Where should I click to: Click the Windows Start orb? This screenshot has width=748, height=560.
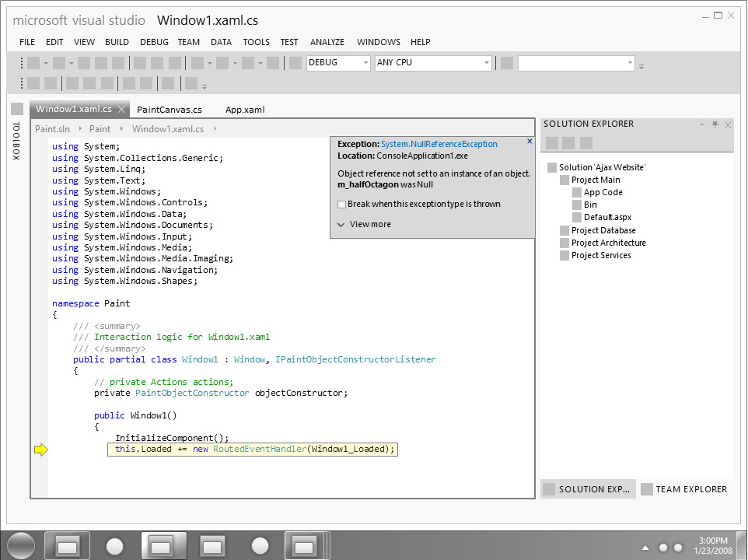(x=22, y=546)
